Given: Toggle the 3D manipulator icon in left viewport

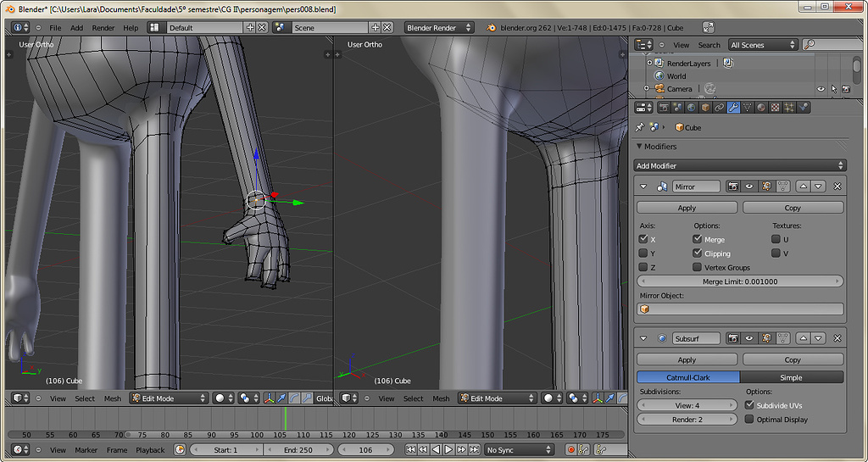Looking at the screenshot, I should point(269,398).
